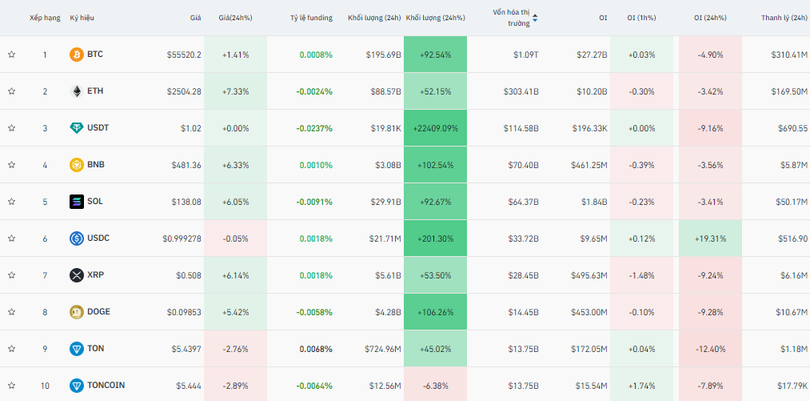Click the Ethereum logo icon
The width and height of the screenshot is (810, 401).
pos(76,91)
